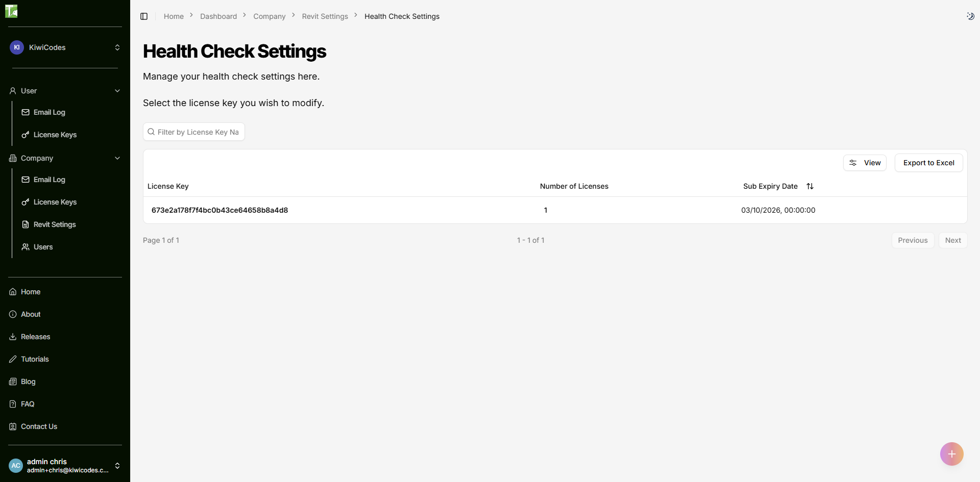This screenshot has width=980, height=482.
Task: Click the Filter by License Key field
Action: click(x=198, y=132)
